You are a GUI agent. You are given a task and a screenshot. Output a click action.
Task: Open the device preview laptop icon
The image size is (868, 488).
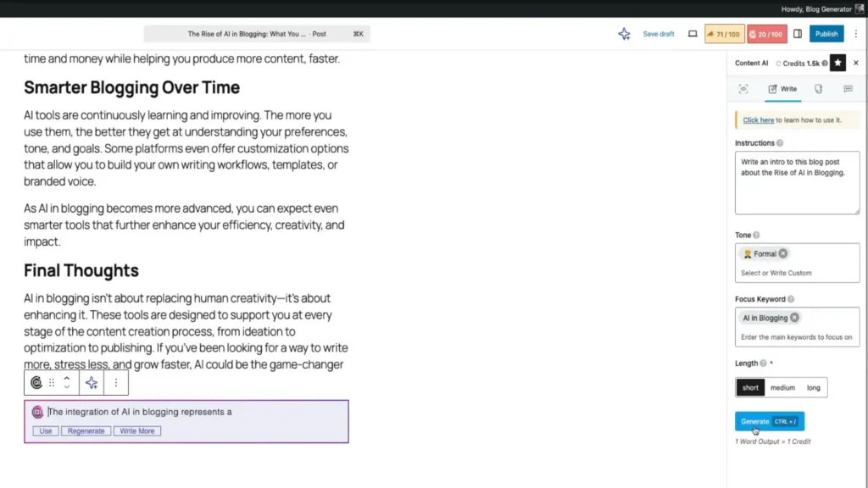[693, 34]
